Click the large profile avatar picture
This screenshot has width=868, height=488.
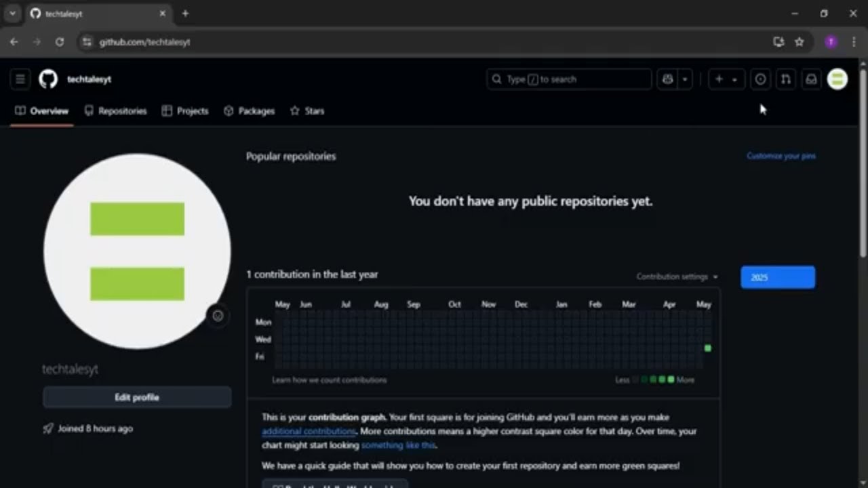(137, 251)
